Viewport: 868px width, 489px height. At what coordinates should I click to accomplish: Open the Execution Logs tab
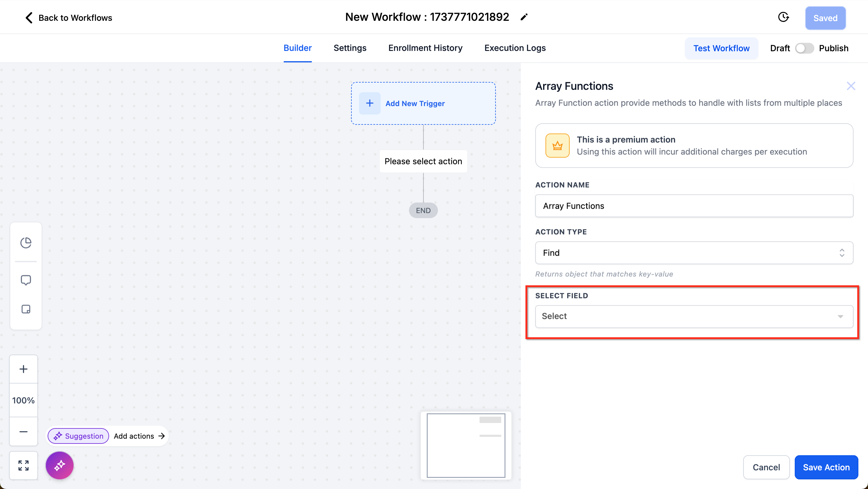click(x=515, y=48)
